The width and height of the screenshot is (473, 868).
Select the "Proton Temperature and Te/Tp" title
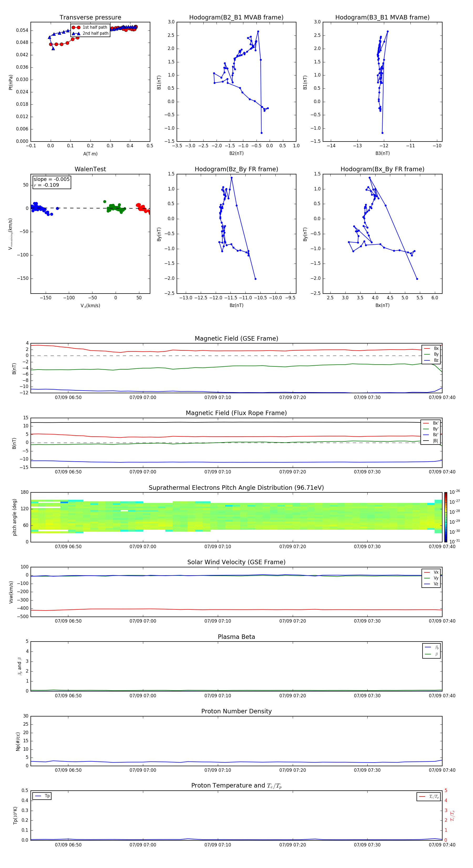pyautogui.click(x=236, y=786)
